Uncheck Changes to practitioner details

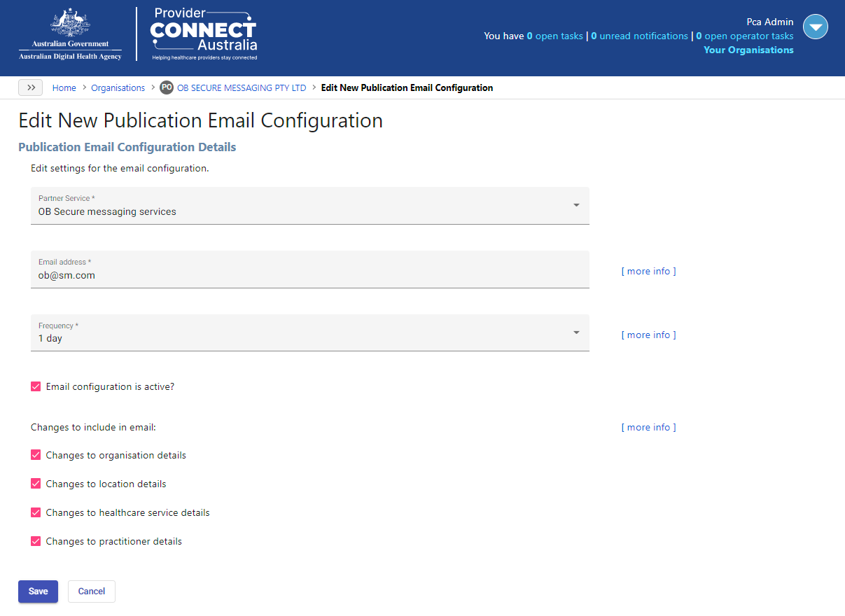[36, 540]
